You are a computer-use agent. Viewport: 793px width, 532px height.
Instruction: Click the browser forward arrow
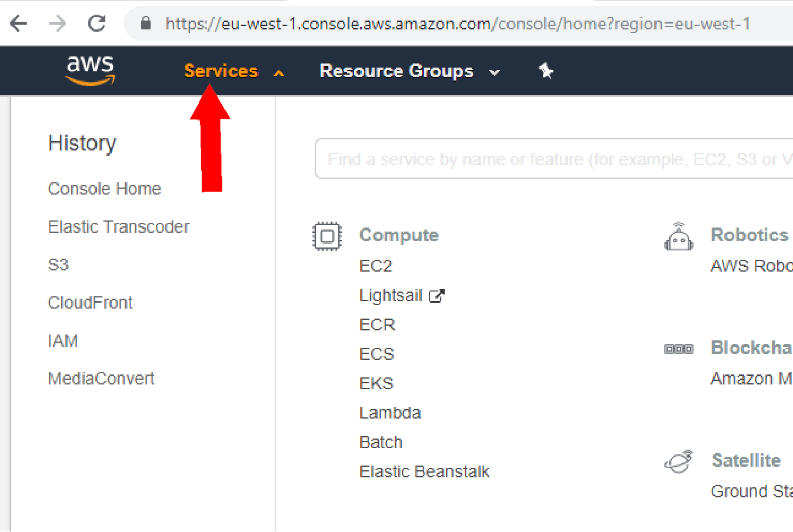click(58, 24)
